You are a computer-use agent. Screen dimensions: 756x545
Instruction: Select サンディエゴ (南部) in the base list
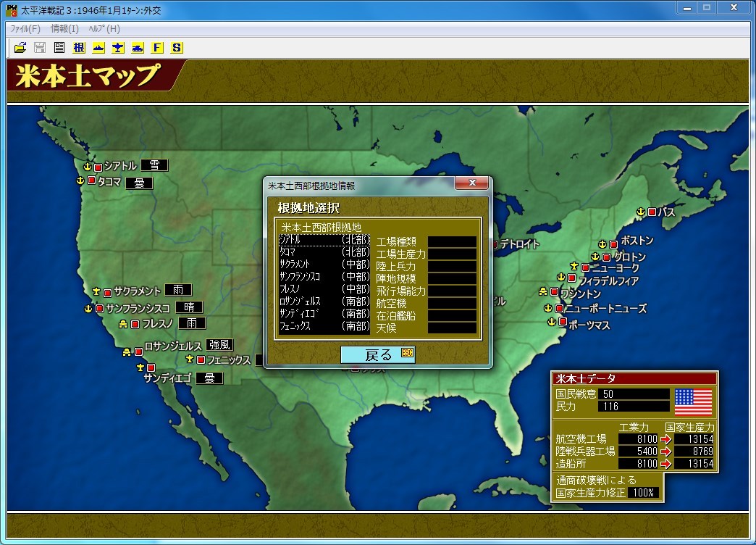click(x=324, y=314)
